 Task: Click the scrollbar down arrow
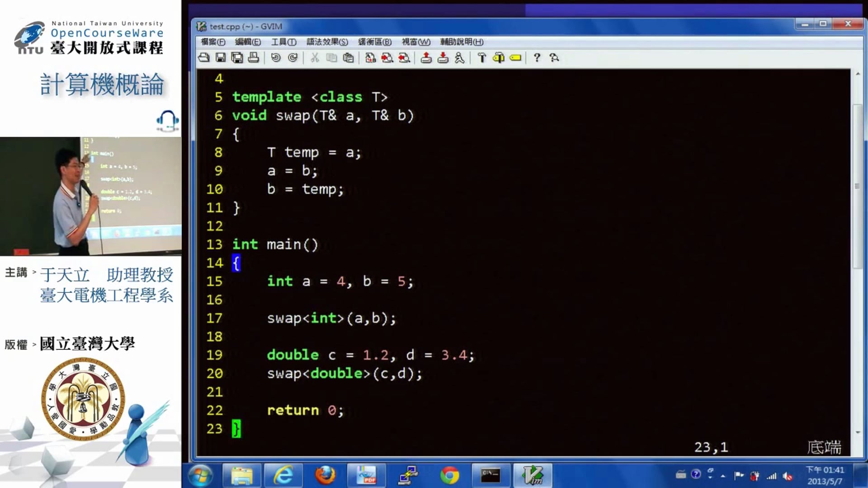858,432
